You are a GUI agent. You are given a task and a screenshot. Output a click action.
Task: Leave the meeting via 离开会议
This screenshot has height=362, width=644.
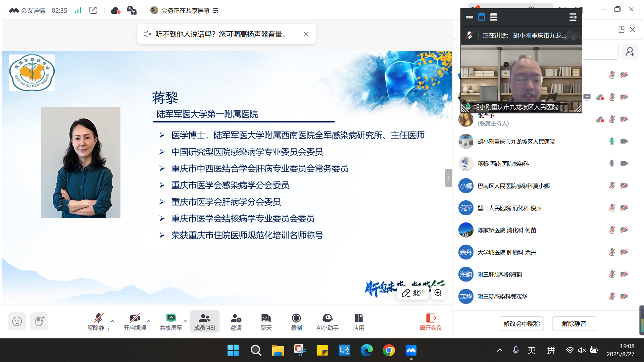point(431,321)
